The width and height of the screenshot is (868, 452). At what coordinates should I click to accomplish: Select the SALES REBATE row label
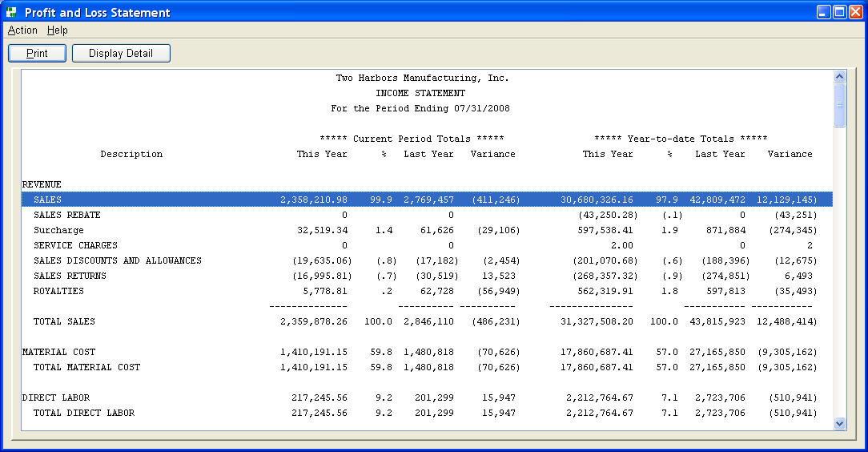67,215
